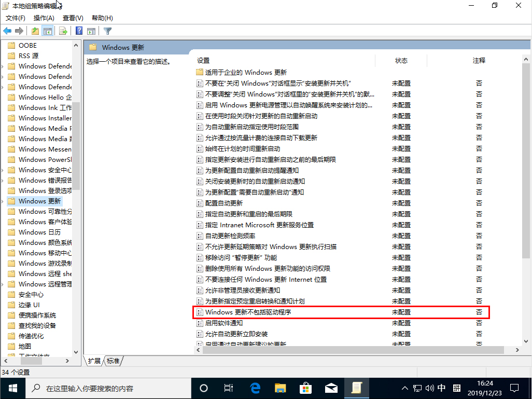Open the Windows Defender folder

[36, 66]
